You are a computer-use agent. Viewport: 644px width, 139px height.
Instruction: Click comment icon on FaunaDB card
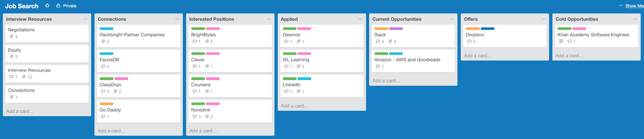[103, 66]
